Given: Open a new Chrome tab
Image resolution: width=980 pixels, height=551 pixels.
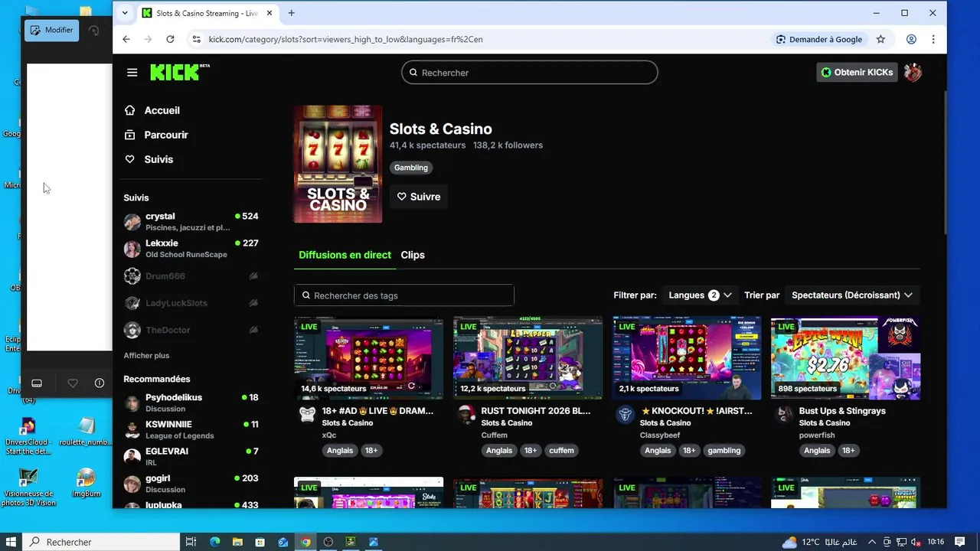Looking at the screenshot, I should point(291,13).
